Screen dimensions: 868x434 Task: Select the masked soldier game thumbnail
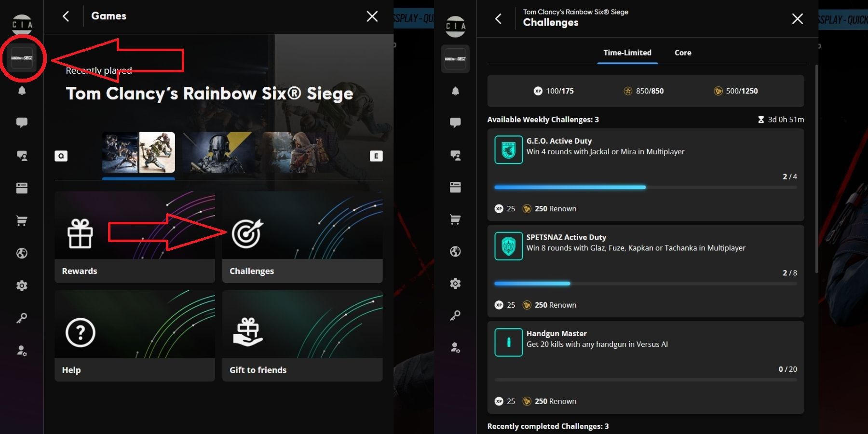point(218,152)
